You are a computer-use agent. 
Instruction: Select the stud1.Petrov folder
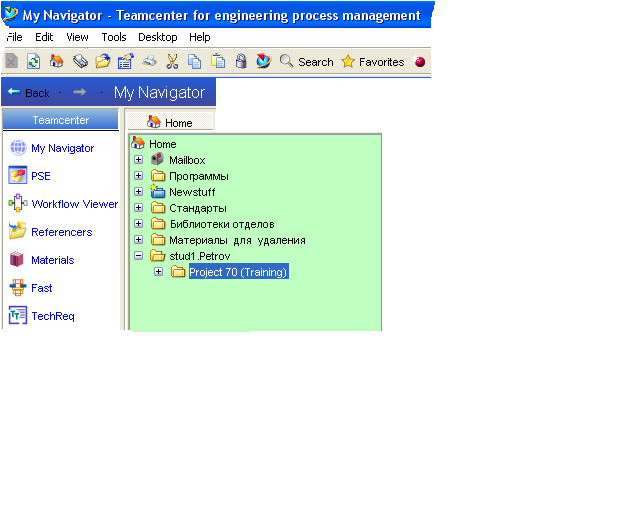coord(200,256)
